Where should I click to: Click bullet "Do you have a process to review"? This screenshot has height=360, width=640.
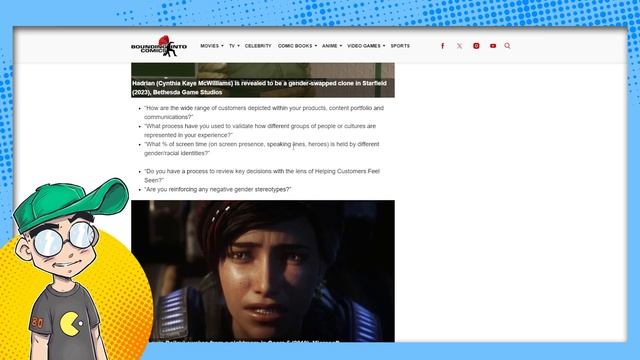[262, 176]
